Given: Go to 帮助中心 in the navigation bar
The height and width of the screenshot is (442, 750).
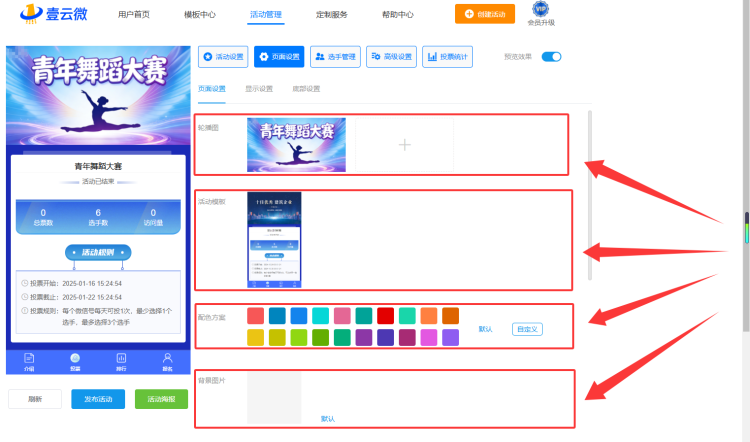Looking at the screenshot, I should [397, 14].
